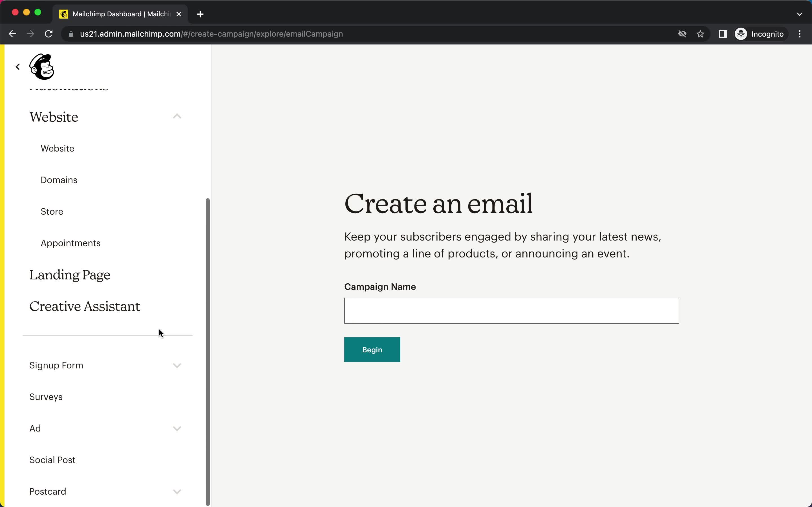Navigate to Surveys section
The height and width of the screenshot is (507, 812).
point(46,397)
